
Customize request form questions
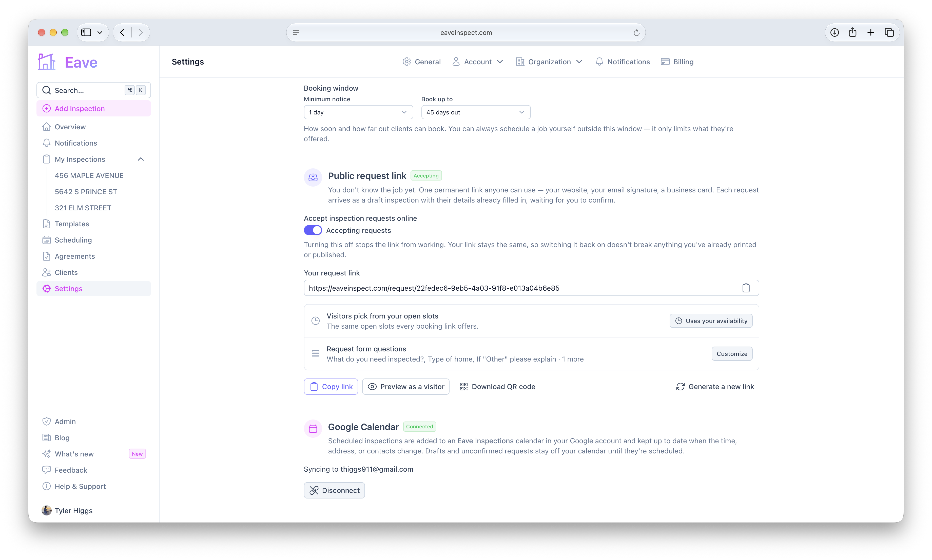click(732, 354)
